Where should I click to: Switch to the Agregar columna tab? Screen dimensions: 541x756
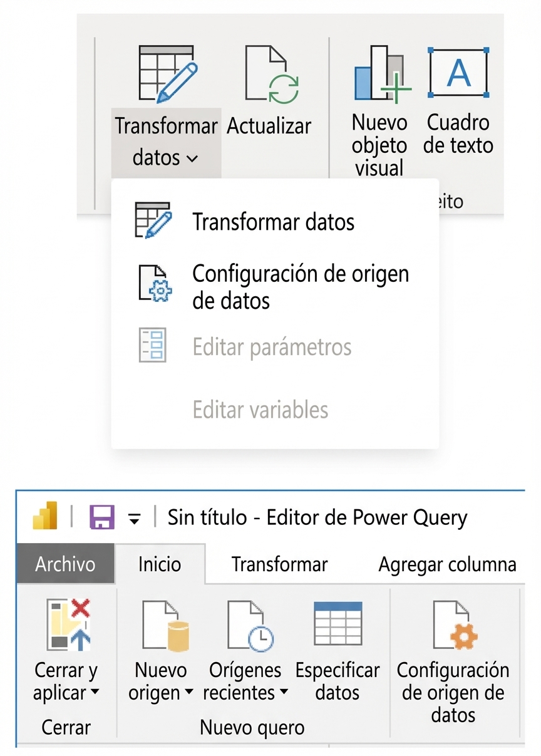click(x=448, y=564)
